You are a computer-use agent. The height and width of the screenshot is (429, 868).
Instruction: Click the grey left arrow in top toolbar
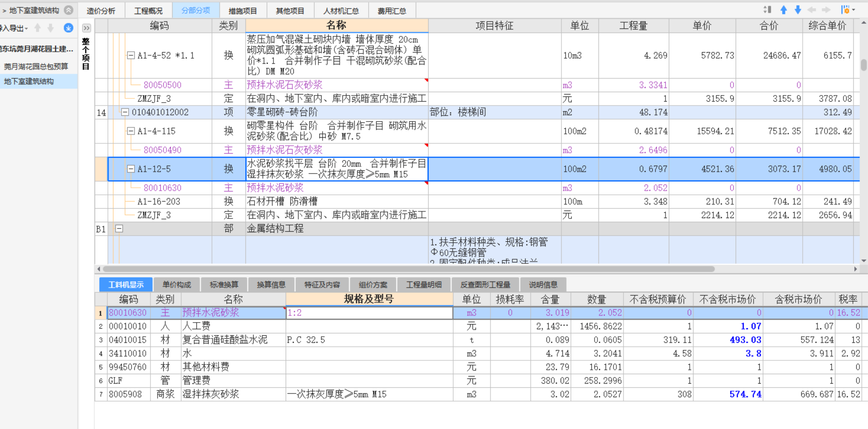coord(812,10)
